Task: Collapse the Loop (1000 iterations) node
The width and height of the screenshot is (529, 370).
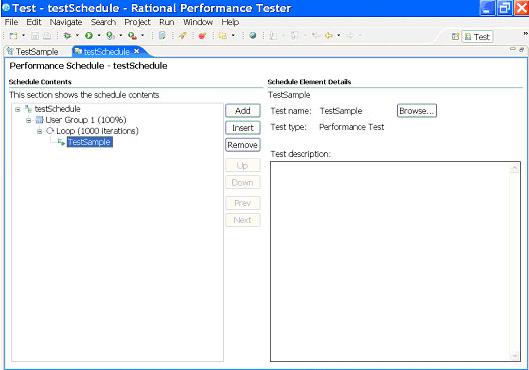Action: tap(39, 132)
